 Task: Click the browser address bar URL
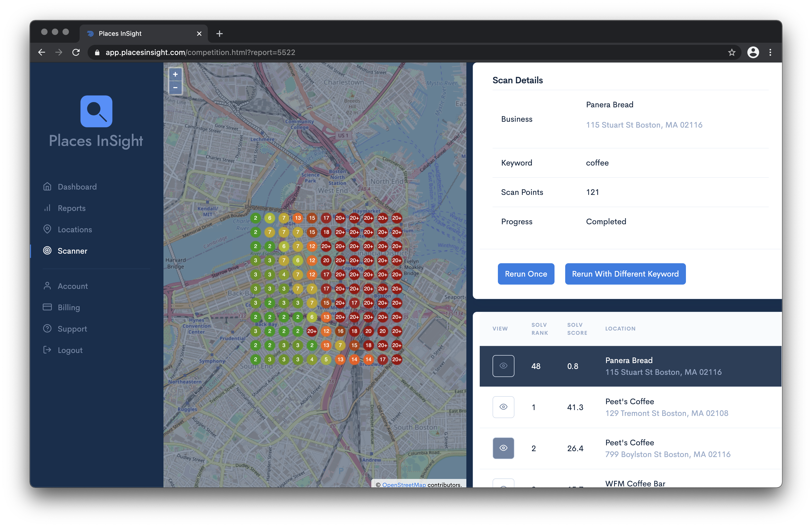(200, 52)
